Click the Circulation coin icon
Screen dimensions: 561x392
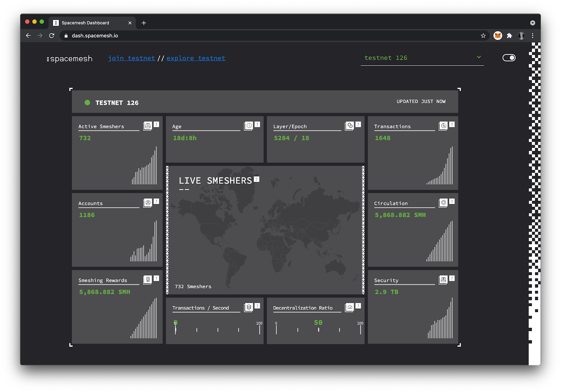(443, 203)
